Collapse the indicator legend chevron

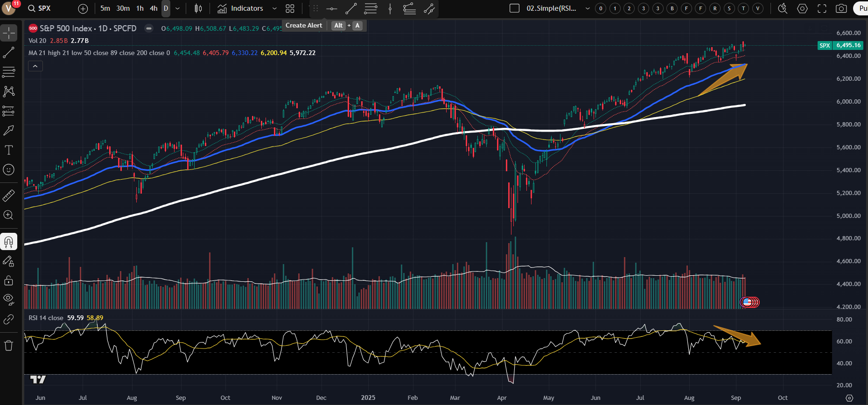coord(35,66)
